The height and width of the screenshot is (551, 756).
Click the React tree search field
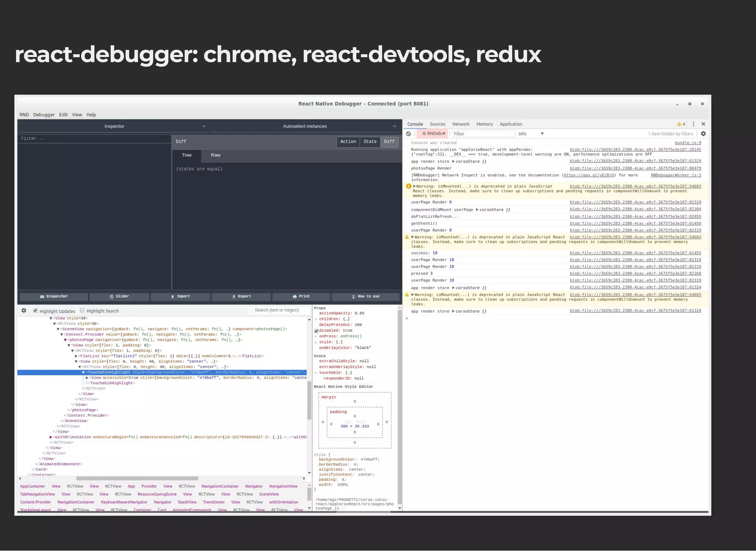[x=279, y=310]
